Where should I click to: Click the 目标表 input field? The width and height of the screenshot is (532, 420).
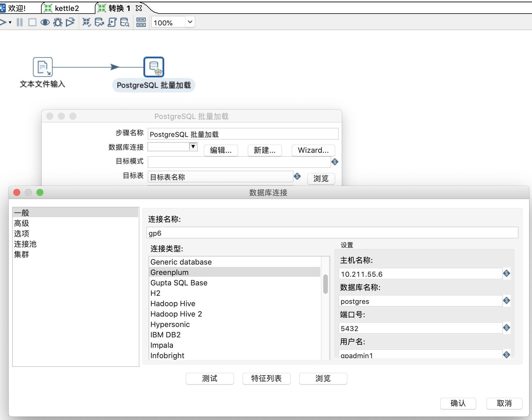pyautogui.click(x=220, y=176)
